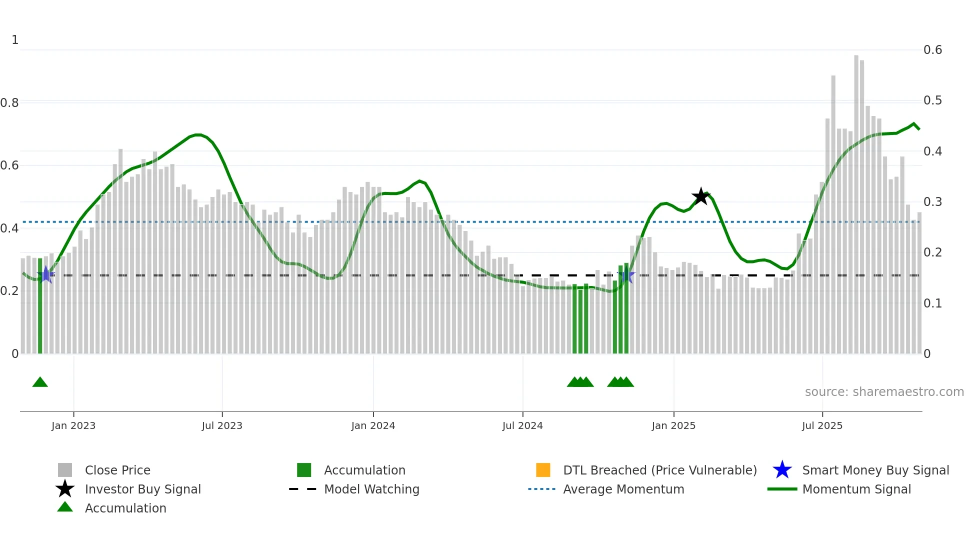The image size is (980, 551).
Task: Click the green Accumulation square swatch
Action: point(304,470)
